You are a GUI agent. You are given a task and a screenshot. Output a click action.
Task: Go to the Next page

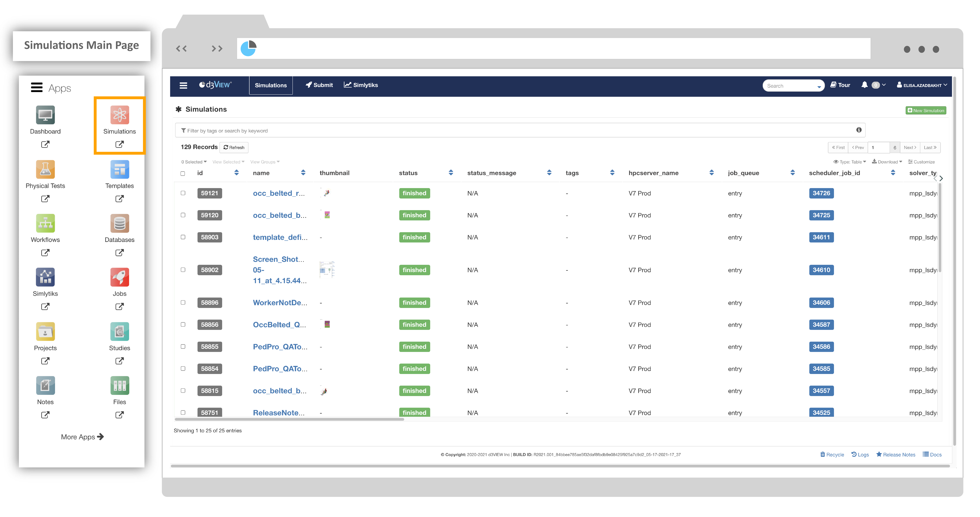pos(910,147)
